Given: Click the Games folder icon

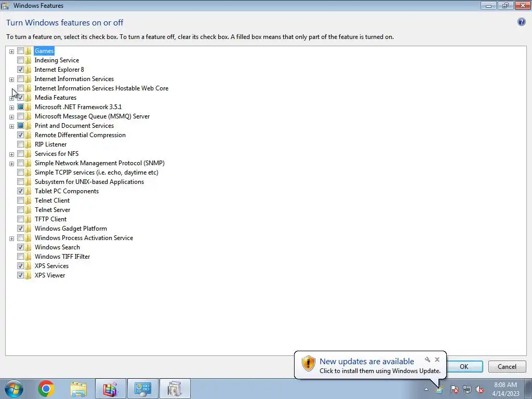Looking at the screenshot, I should pos(28,51).
